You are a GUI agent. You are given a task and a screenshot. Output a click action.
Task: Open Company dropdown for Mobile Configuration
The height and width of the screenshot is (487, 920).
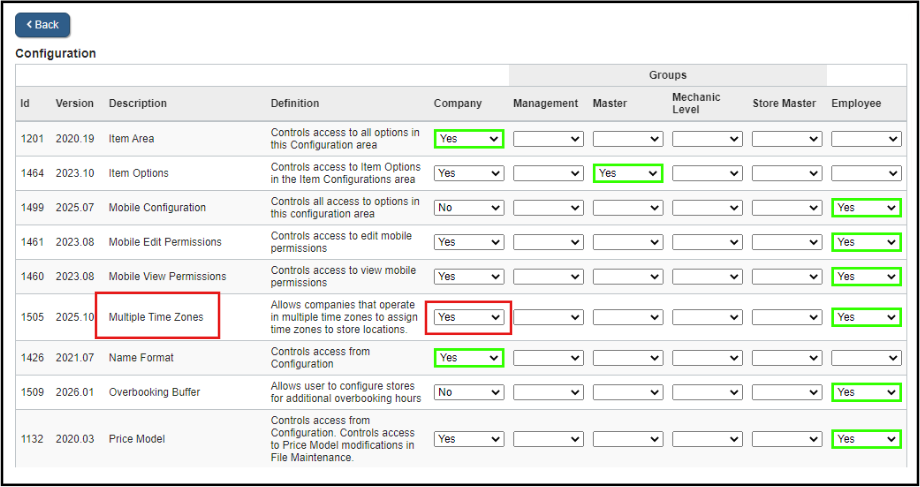(x=468, y=208)
